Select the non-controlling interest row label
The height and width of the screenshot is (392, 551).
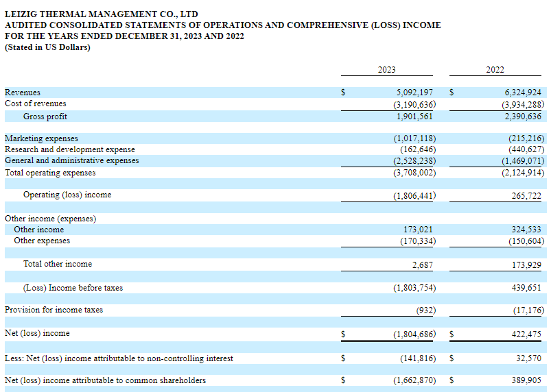point(119,358)
